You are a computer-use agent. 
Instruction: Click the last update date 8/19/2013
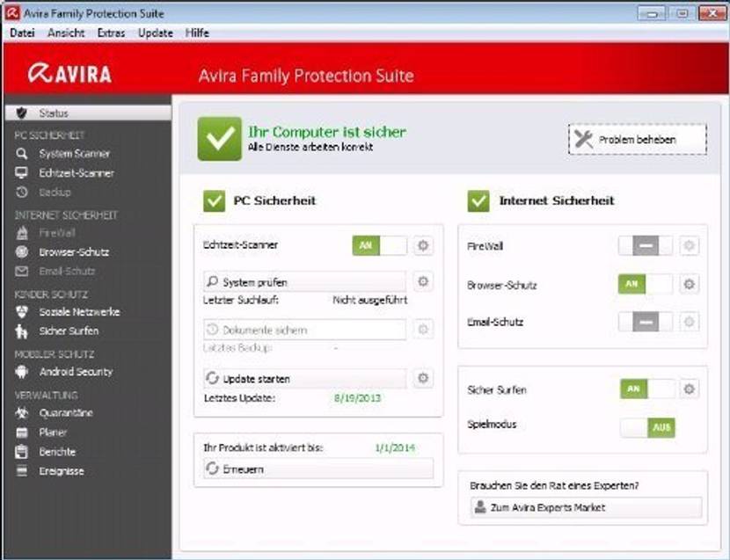(x=358, y=398)
